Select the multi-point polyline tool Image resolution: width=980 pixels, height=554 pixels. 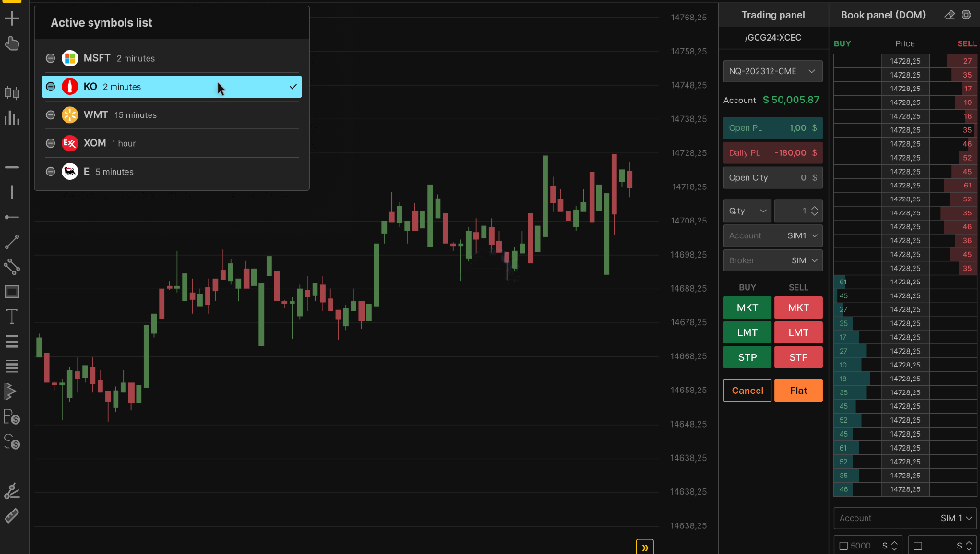point(12,267)
